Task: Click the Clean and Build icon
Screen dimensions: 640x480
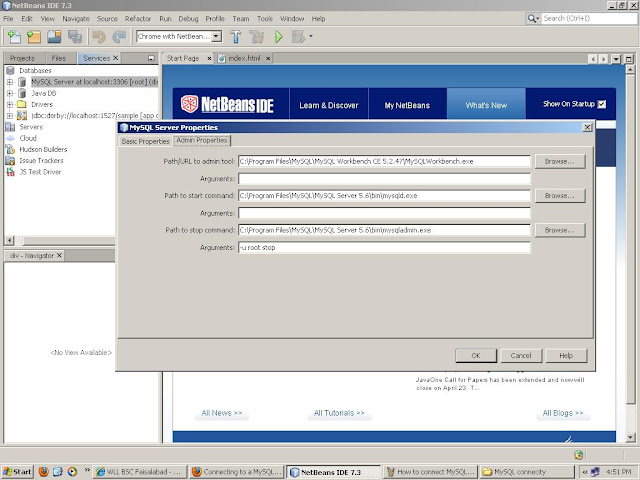Action: tap(257, 37)
